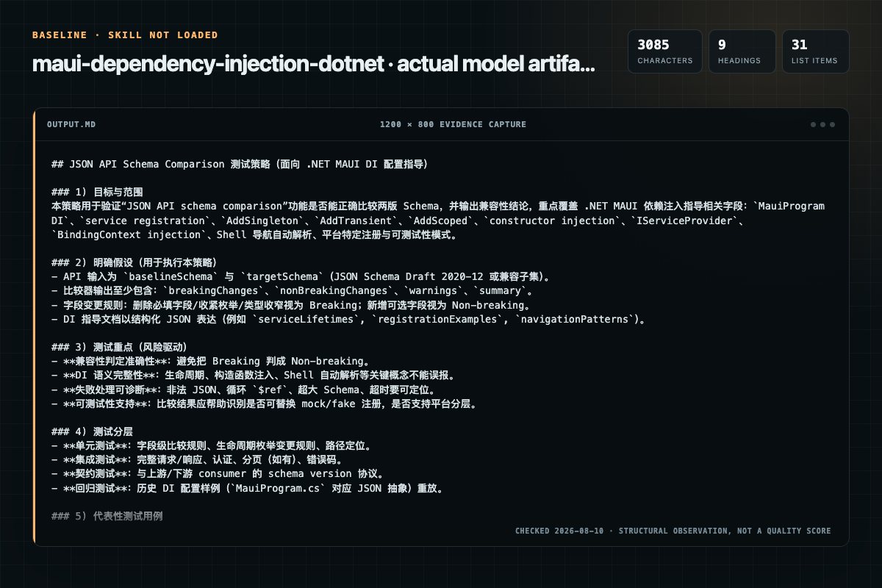Click the 'BASELINE · SKILL NOT LOADED' label
882x588 pixels.
(125, 35)
